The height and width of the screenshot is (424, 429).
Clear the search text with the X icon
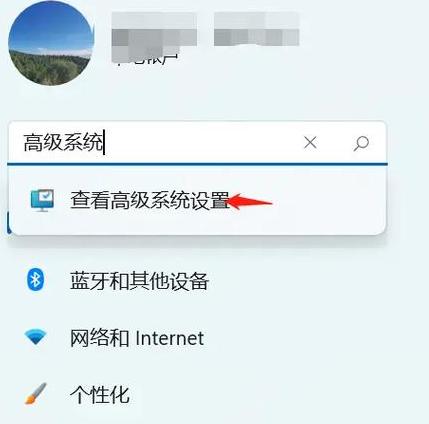pyautogui.click(x=310, y=143)
